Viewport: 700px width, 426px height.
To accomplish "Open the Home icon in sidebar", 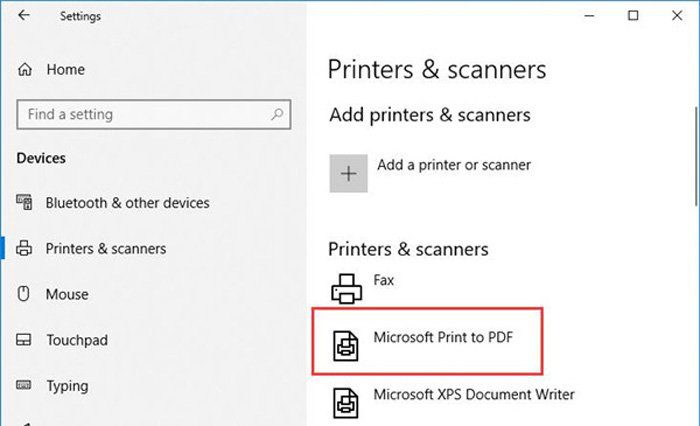I will (25, 69).
